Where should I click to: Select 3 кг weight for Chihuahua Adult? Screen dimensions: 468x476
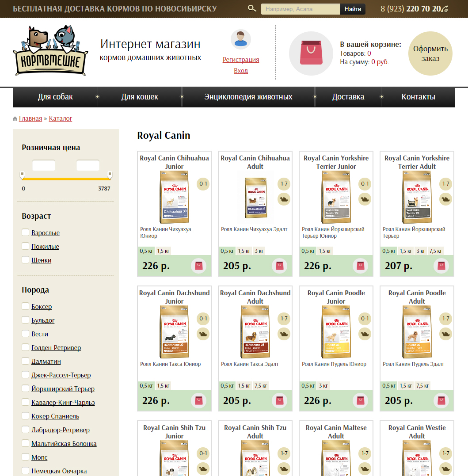pyautogui.click(x=259, y=251)
